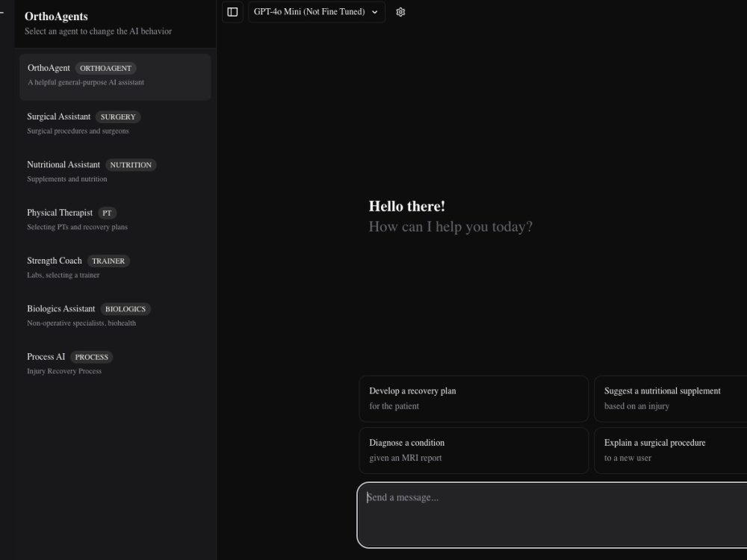Click the PROCESS badge tag
747x560 pixels.
pyautogui.click(x=91, y=357)
